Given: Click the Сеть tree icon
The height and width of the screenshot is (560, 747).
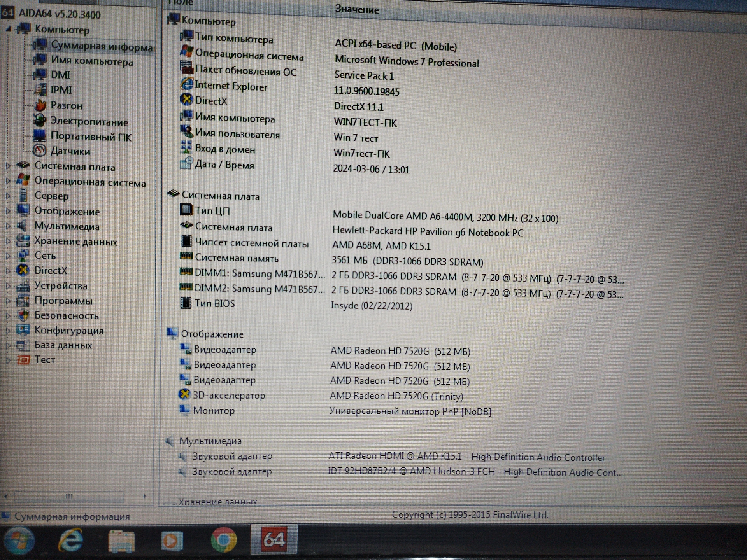Looking at the screenshot, I should click(23, 255).
